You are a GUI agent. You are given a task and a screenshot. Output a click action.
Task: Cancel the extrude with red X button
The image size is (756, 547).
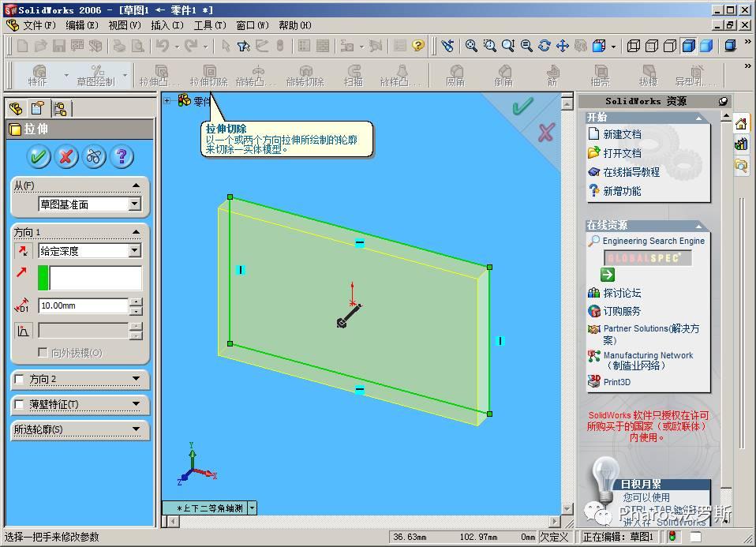[x=66, y=157]
